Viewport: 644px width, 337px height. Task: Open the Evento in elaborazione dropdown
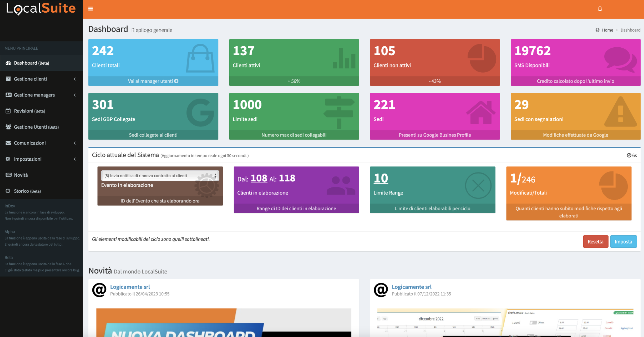(x=160, y=176)
